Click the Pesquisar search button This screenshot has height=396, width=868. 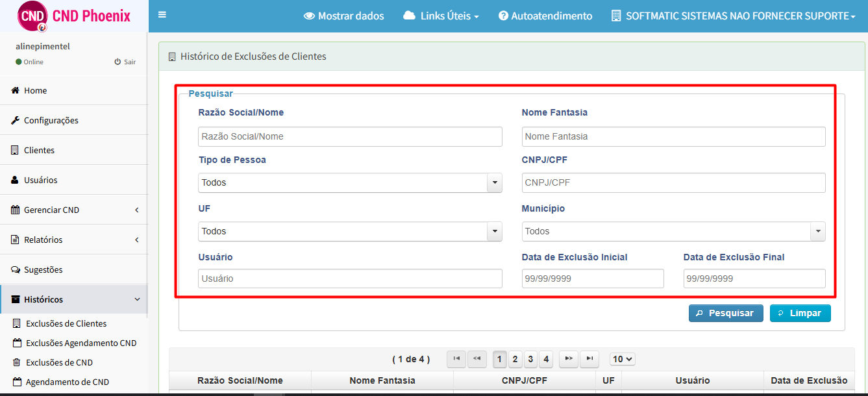(x=726, y=313)
